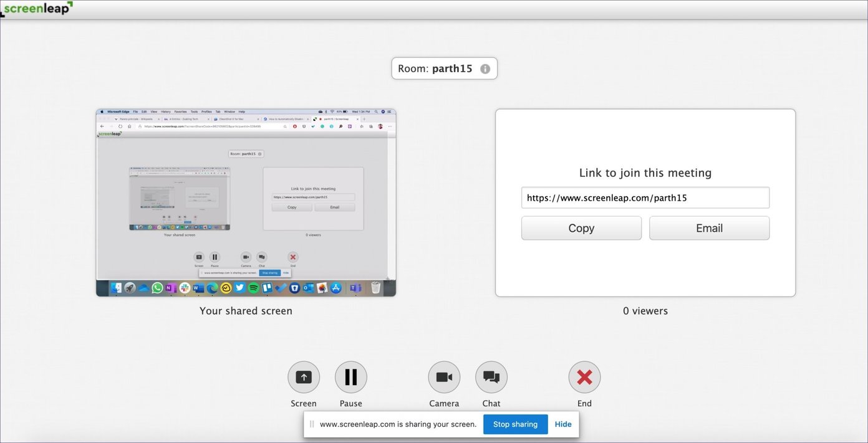
Task: Email the meeting link
Action: [x=709, y=227]
